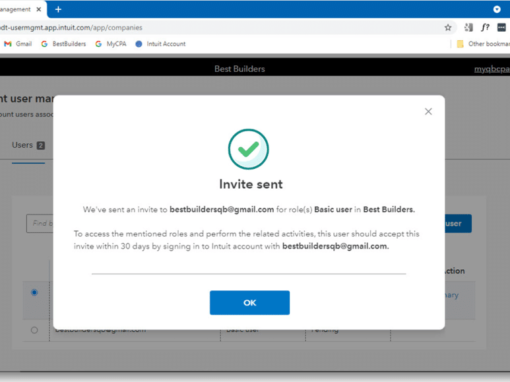Bookmark this page with the star icon

click(448, 28)
